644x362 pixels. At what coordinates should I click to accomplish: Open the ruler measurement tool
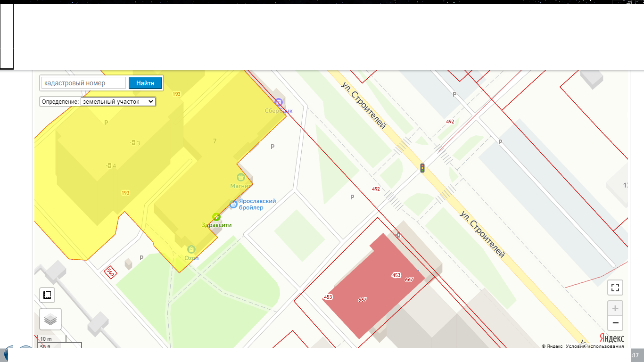pos(47,295)
